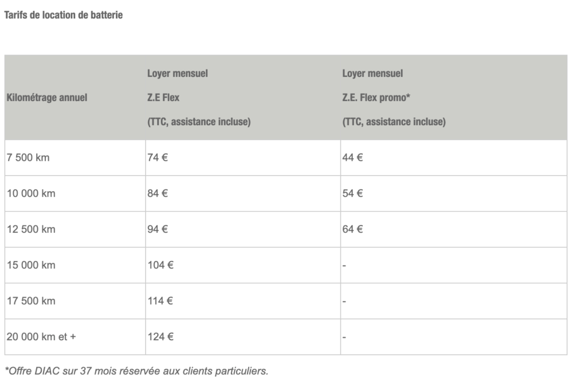Select the '10 000 km' mileage cell
The image size is (588, 389).
point(75,194)
